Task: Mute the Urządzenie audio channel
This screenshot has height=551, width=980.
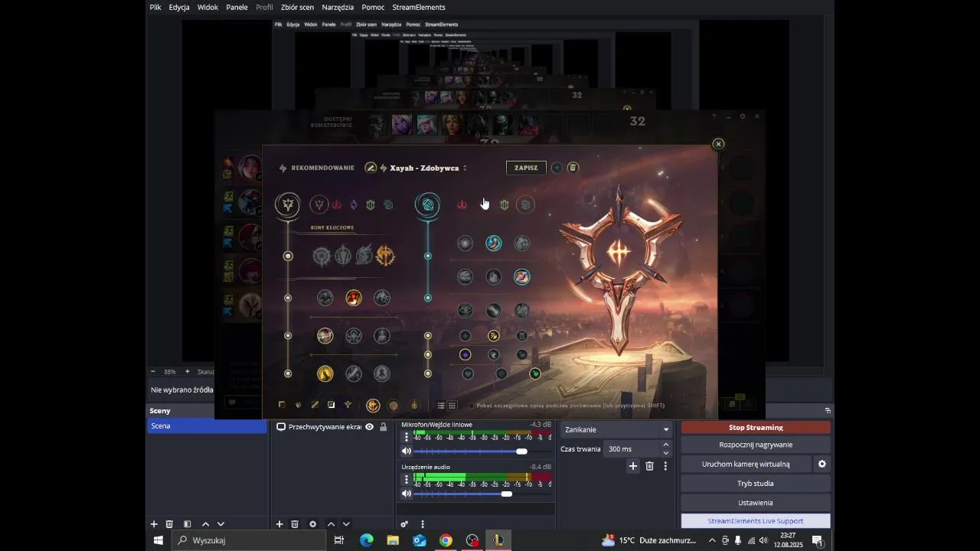Action: 407,494
